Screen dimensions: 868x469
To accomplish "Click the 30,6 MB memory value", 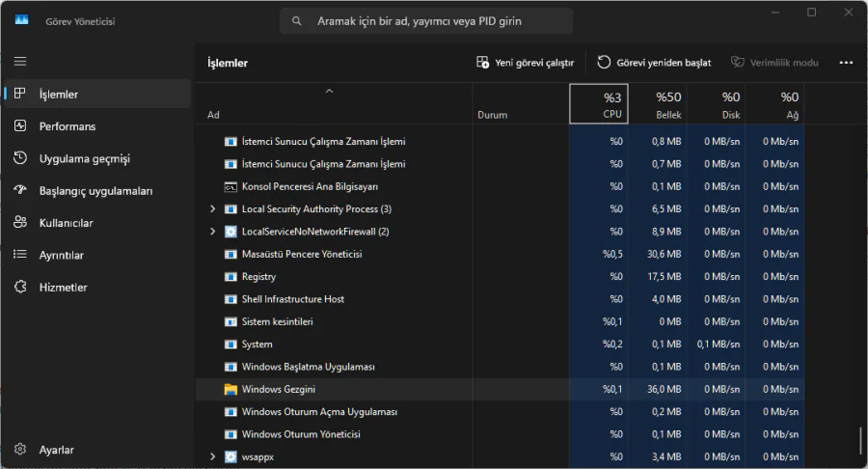I will point(664,254).
